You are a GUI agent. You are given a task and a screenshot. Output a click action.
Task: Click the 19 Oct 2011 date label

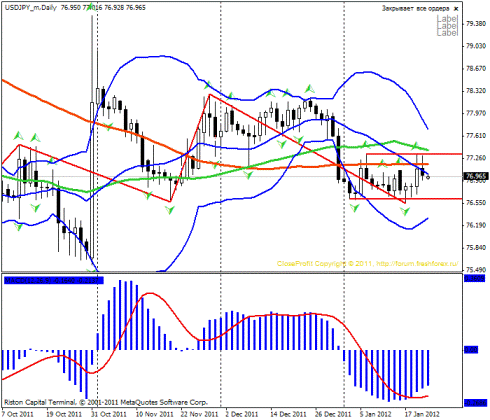(x=64, y=414)
